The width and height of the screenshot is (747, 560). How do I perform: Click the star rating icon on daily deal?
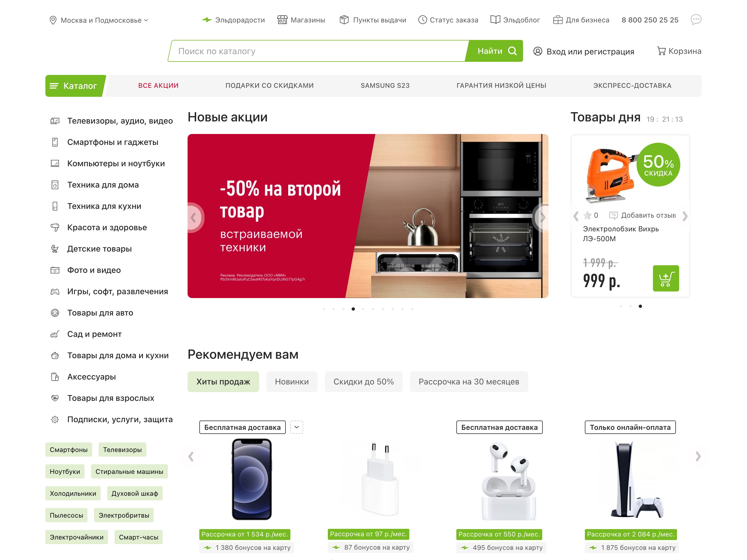(x=587, y=215)
